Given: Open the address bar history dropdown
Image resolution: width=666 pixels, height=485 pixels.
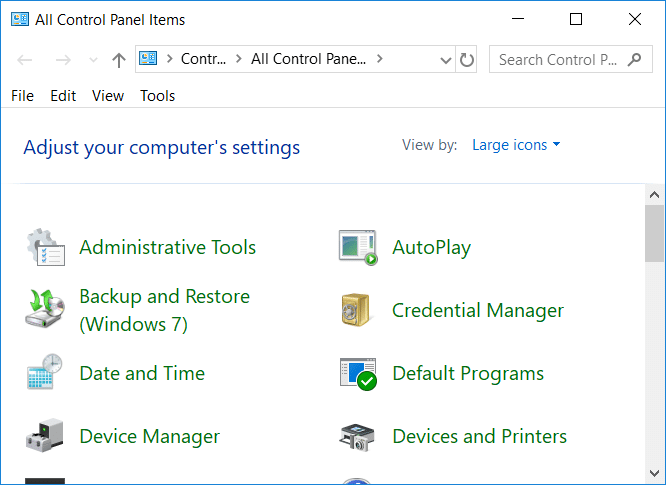Looking at the screenshot, I should (x=446, y=60).
